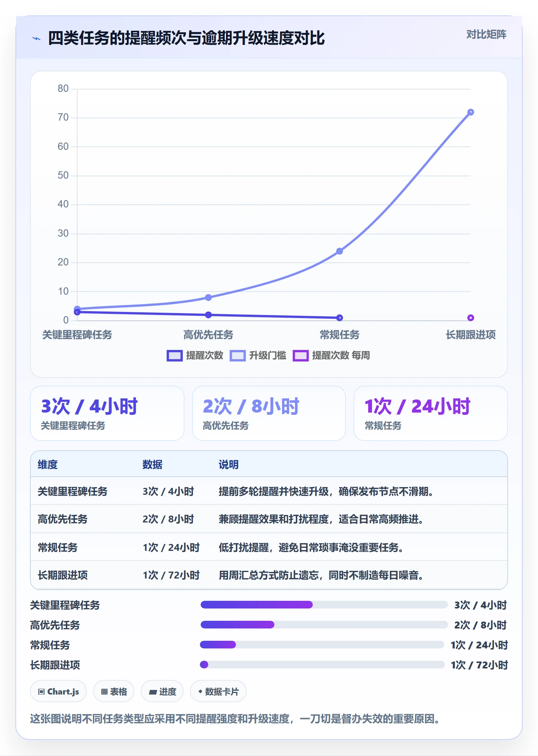This screenshot has height=756, width=538.
Task: Click the 维度 column header
Action: (48, 464)
